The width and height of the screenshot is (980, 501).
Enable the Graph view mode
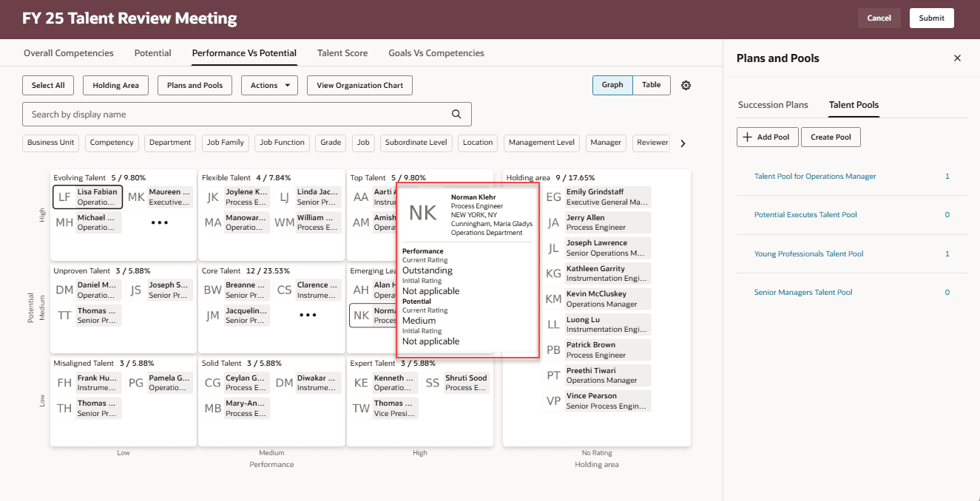(x=612, y=85)
